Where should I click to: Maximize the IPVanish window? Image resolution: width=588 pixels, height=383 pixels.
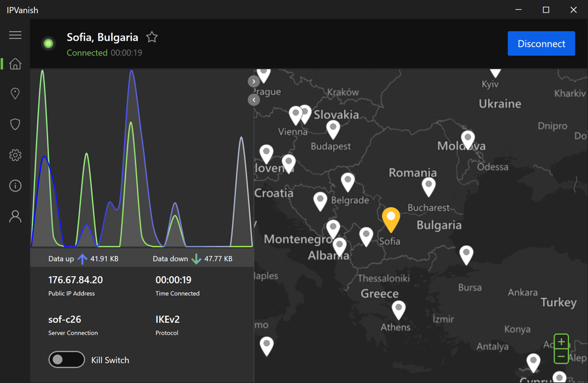[546, 10]
